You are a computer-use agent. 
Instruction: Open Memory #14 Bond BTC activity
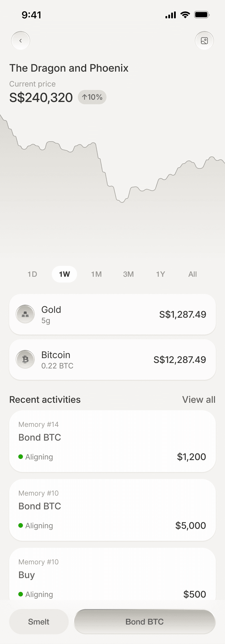click(x=112, y=441)
